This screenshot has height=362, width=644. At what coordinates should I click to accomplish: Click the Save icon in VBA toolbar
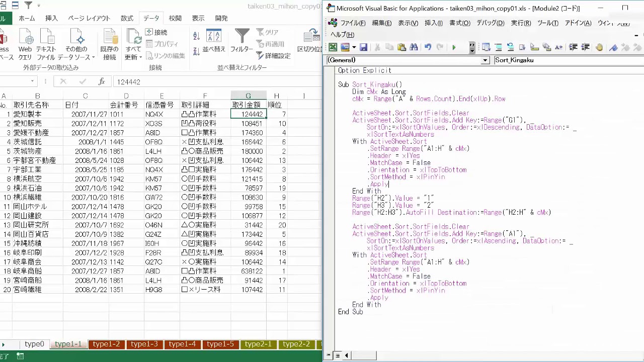coord(363,47)
